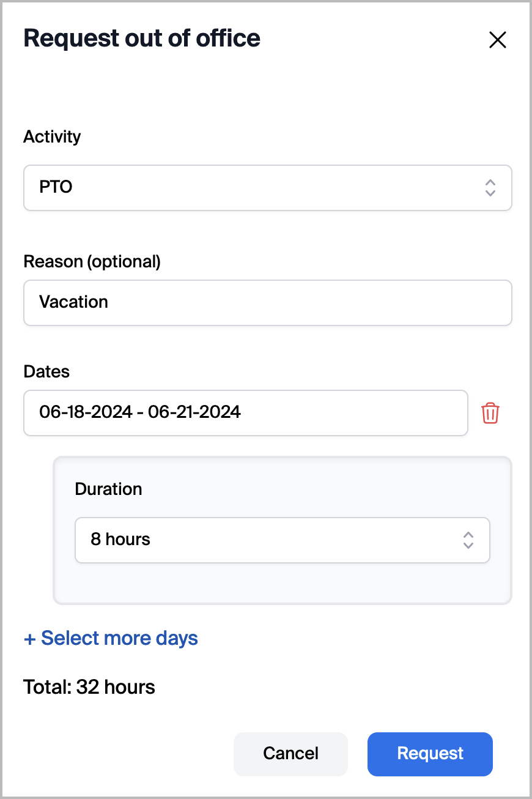Click the Dates section label
This screenshot has width=532, height=799.
click(x=46, y=371)
